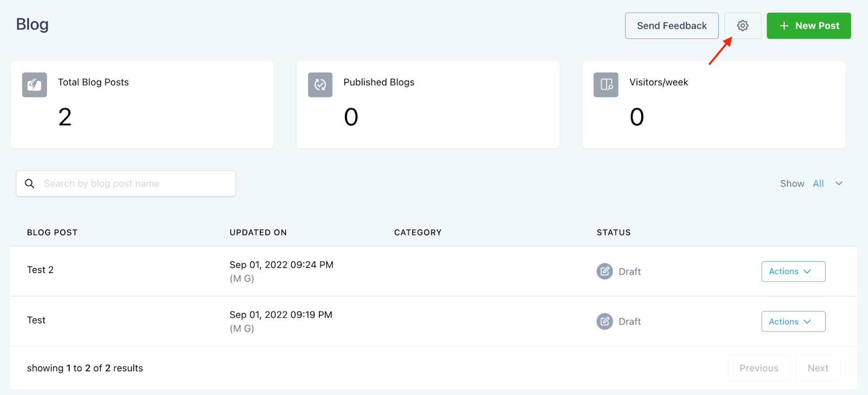
Task: Open Actions dropdown for Test post
Action: click(793, 321)
